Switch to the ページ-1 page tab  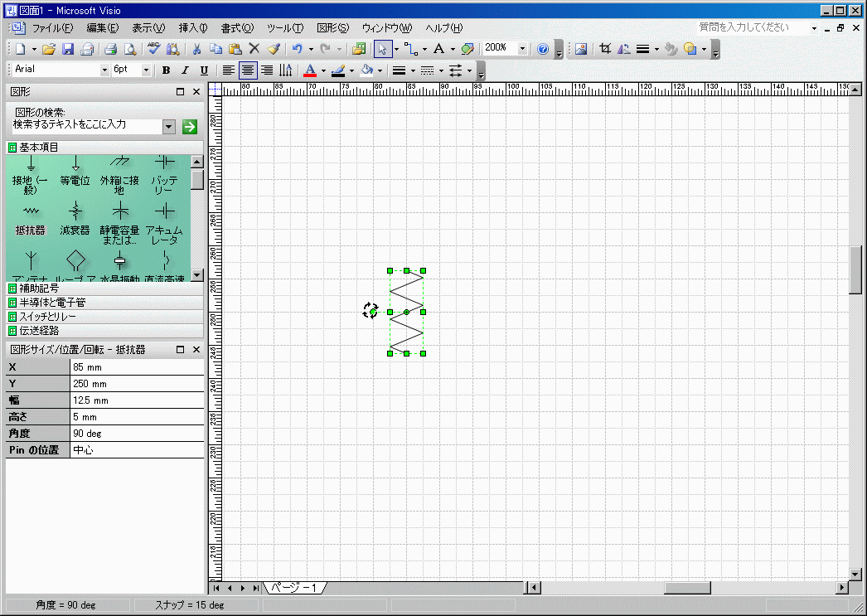click(293, 588)
